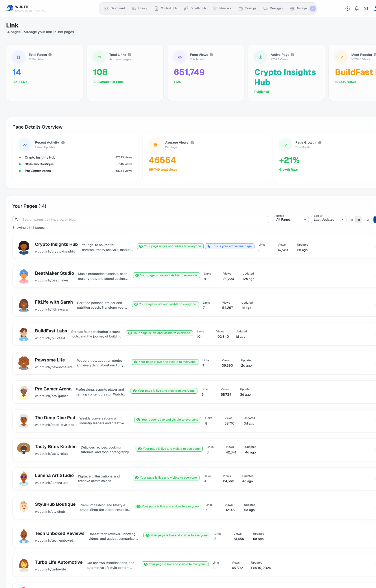Switch to grid view layout
The width and height of the screenshot is (376, 588).
pyautogui.click(x=352, y=219)
